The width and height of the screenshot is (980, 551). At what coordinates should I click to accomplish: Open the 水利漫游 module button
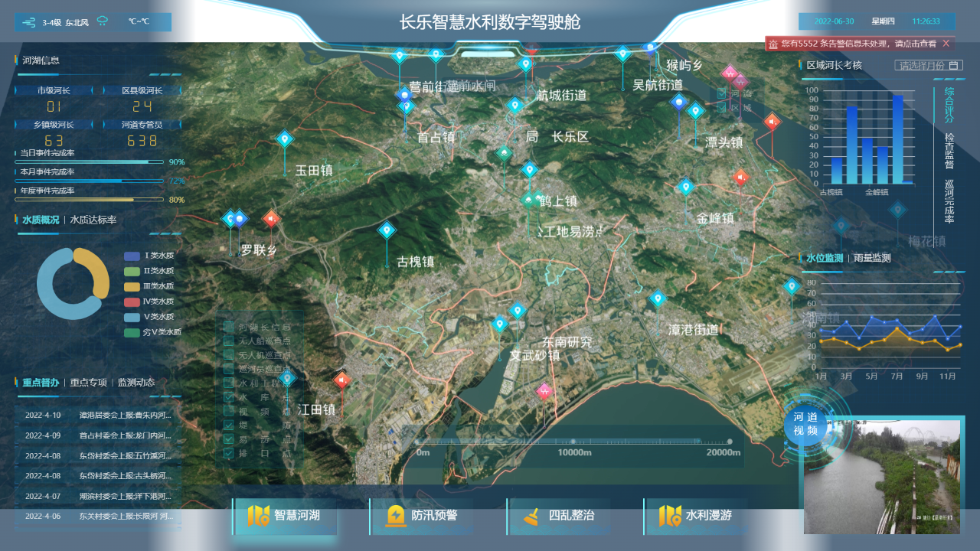point(696,516)
